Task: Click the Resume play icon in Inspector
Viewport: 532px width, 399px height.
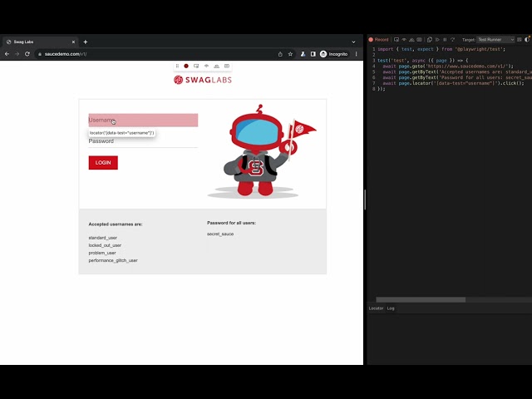Action: tap(437, 40)
